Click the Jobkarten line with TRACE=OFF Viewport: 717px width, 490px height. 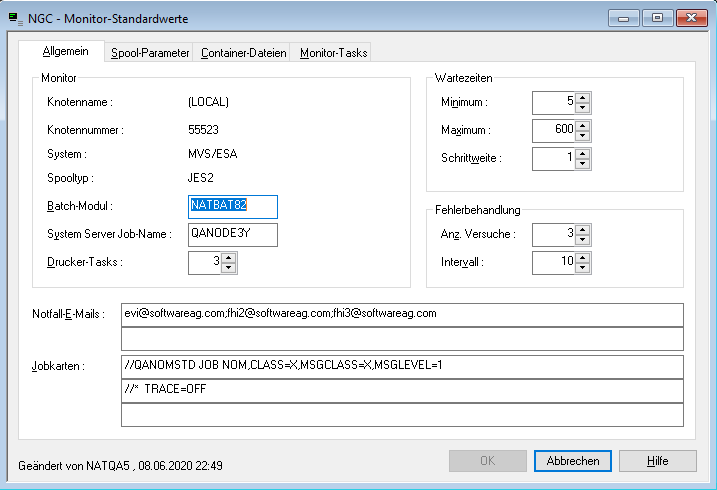402,391
